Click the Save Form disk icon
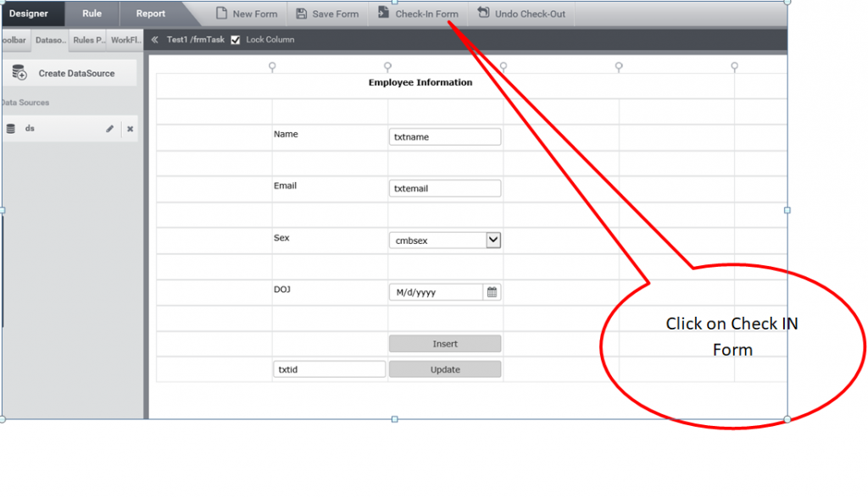The width and height of the screenshot is (868, 498). click(x=301, y=14)
